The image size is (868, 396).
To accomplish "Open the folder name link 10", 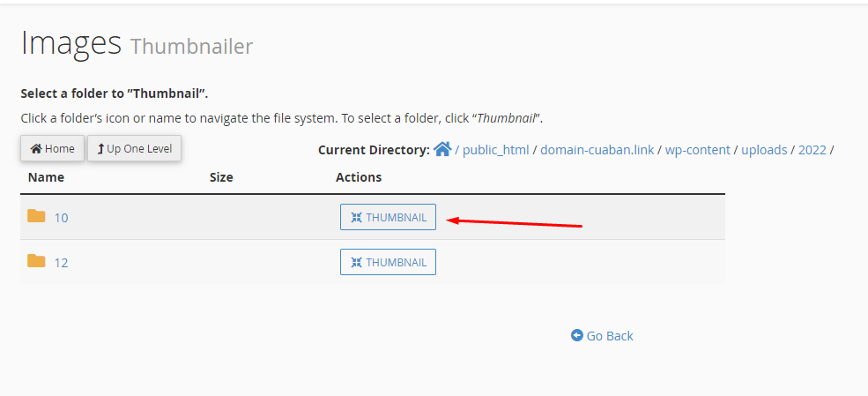I will 61,218.
